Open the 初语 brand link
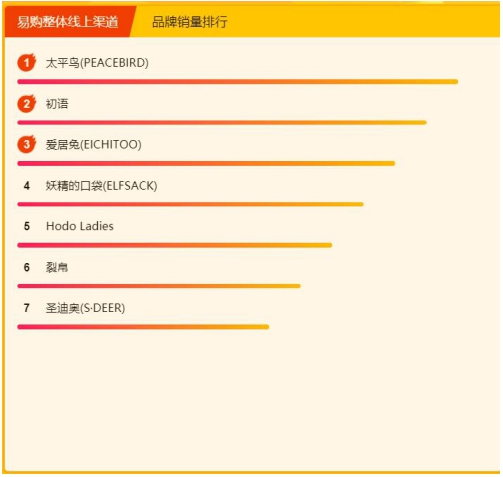This screenshot has height=477, width=503. pos(57,104)
